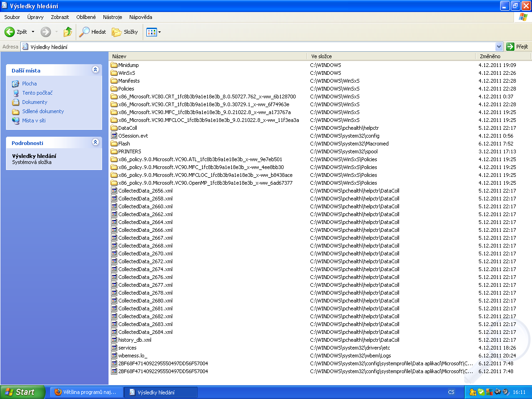Viewport: 532px width, 399px height.
Task: Collapse the Další místa panel
Action: [96, 70]
